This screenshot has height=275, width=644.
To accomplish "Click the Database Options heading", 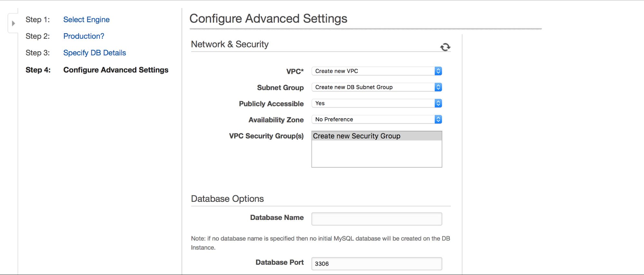I will point(227,199).
